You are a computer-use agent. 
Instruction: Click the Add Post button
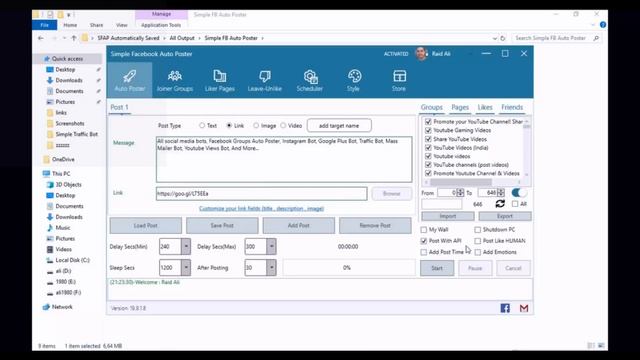click(299, 225)
